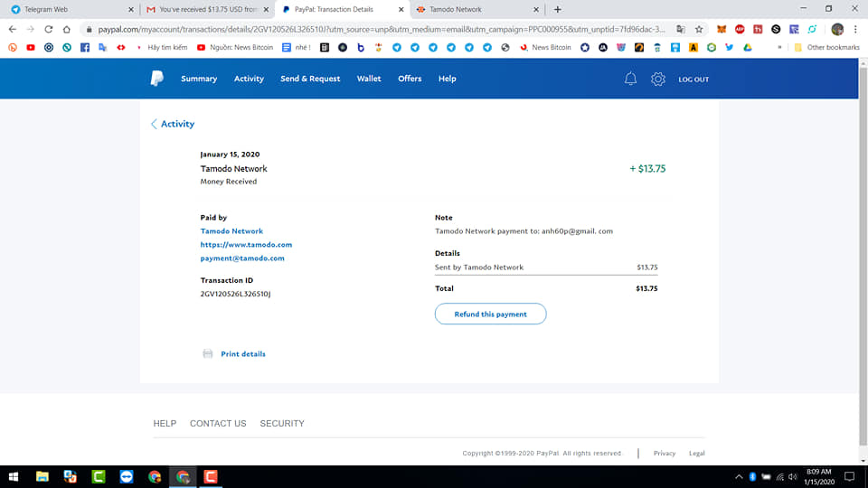Image resolution: width=868 pixels, height=488 pixels.
Task: Click the page vertical scrollbar
Action: pos(863,255)
